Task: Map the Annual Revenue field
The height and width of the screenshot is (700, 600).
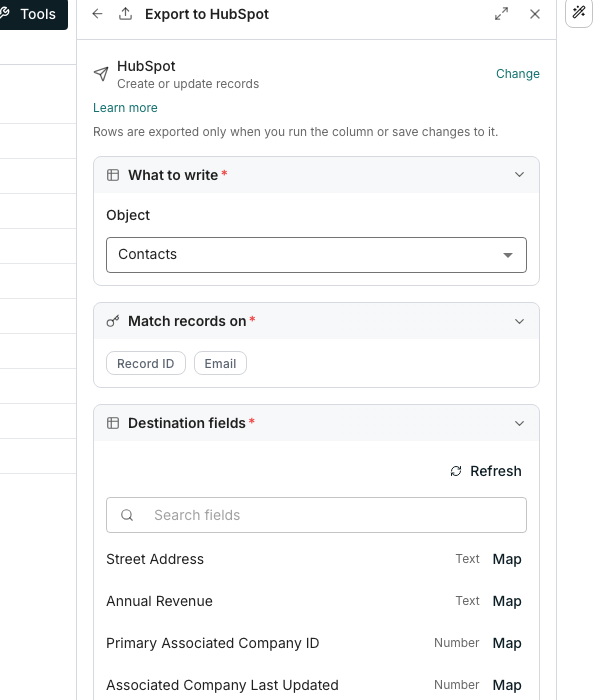Action: coord(507,601)
